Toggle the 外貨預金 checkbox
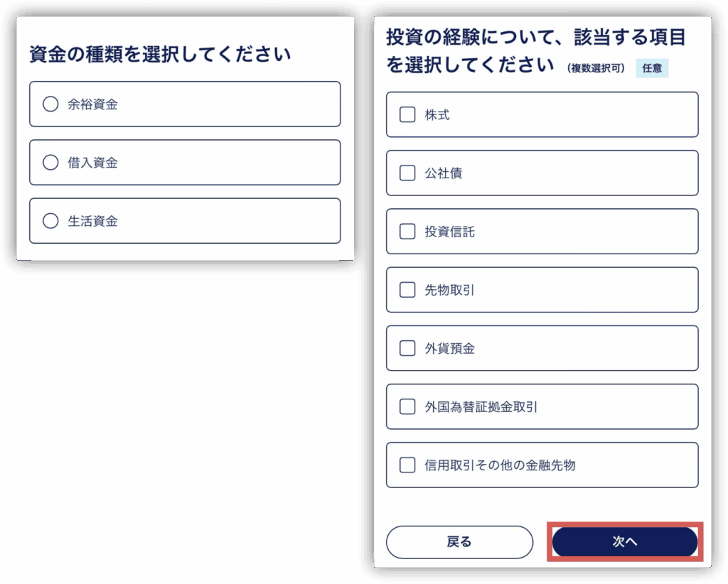This screenshot has width=728, height=584. coord(407,348)
